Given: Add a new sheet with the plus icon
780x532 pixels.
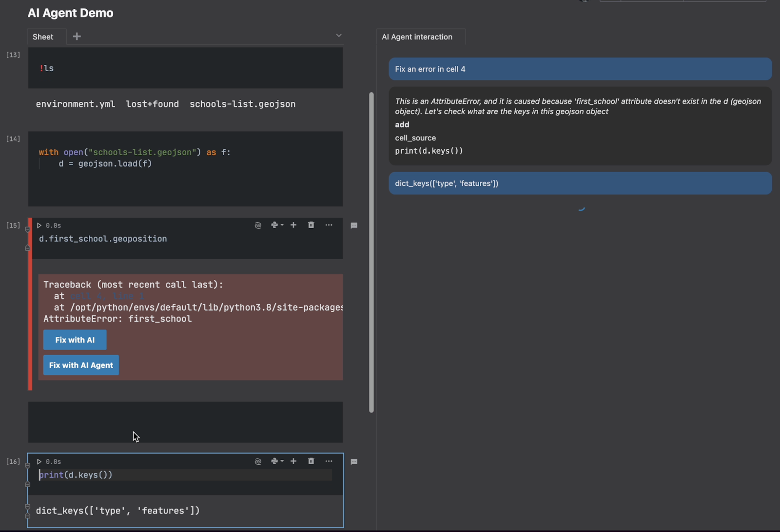Looking at the screenshot, I should 77,37.
